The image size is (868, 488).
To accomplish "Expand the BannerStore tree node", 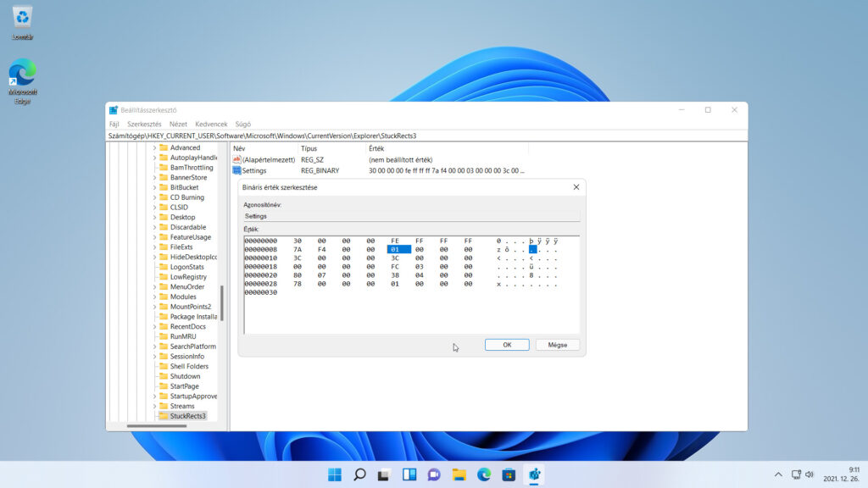I will (x=154, y=178).
